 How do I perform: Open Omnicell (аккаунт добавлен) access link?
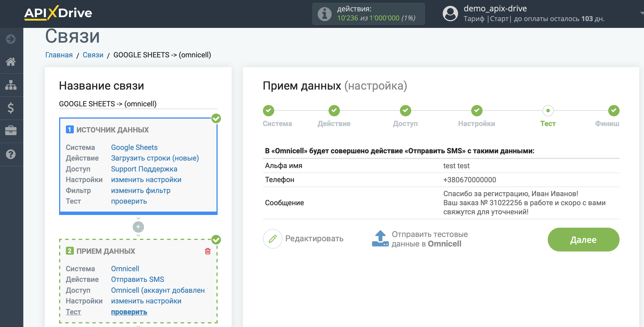point(159,290)
